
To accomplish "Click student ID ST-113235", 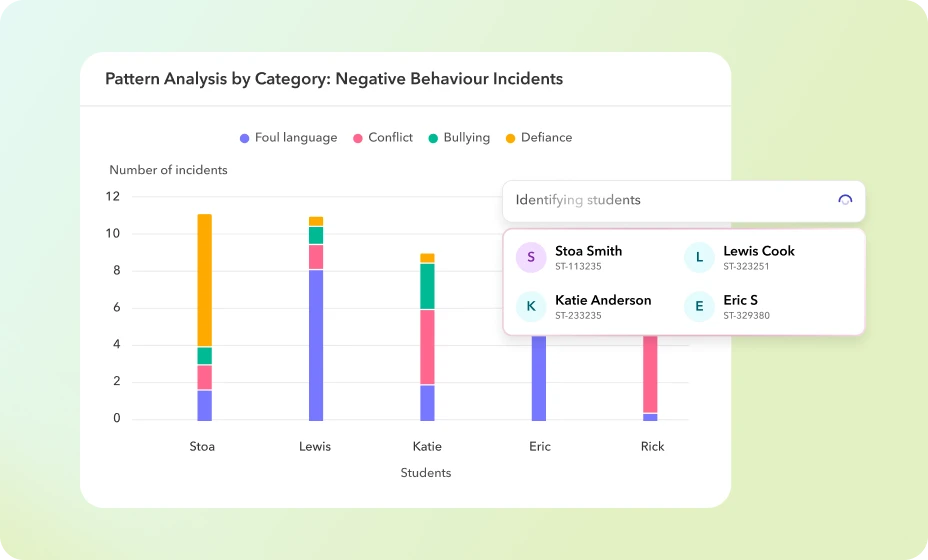I will coord(578,266).
